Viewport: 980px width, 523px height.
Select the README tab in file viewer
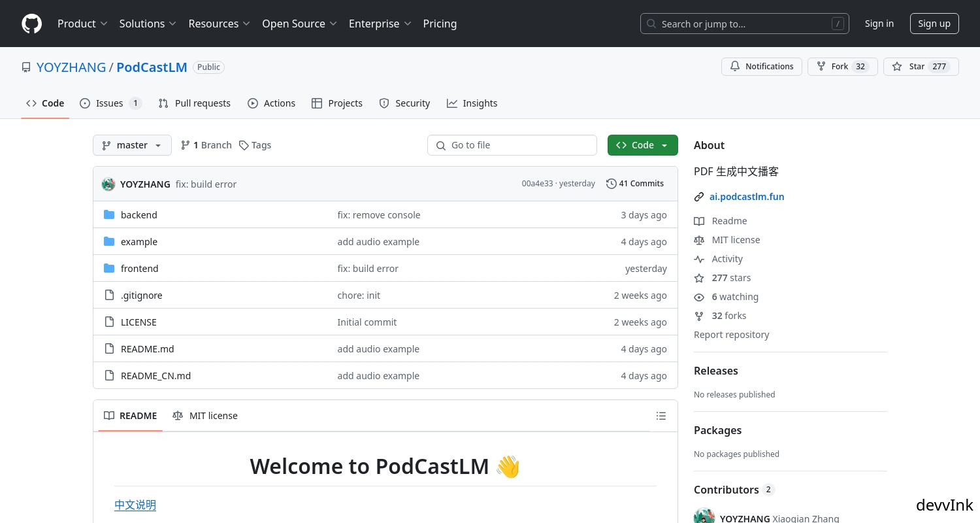(x=131, y=416)
